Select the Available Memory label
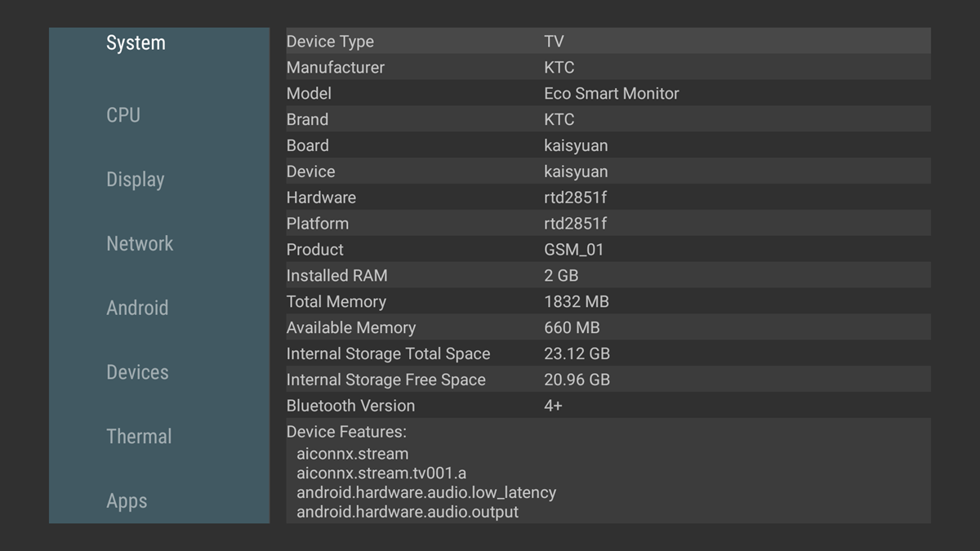The width and height of the screenshot is (980, 551). tap(351, 329)
